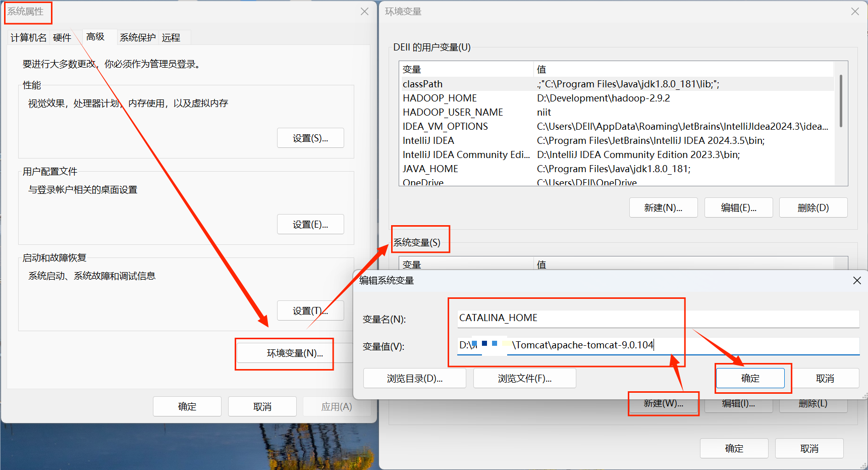Close the 系统属性 window
Image resolution: width=868 pixels, height=470 pixels.
pos(364,11)
